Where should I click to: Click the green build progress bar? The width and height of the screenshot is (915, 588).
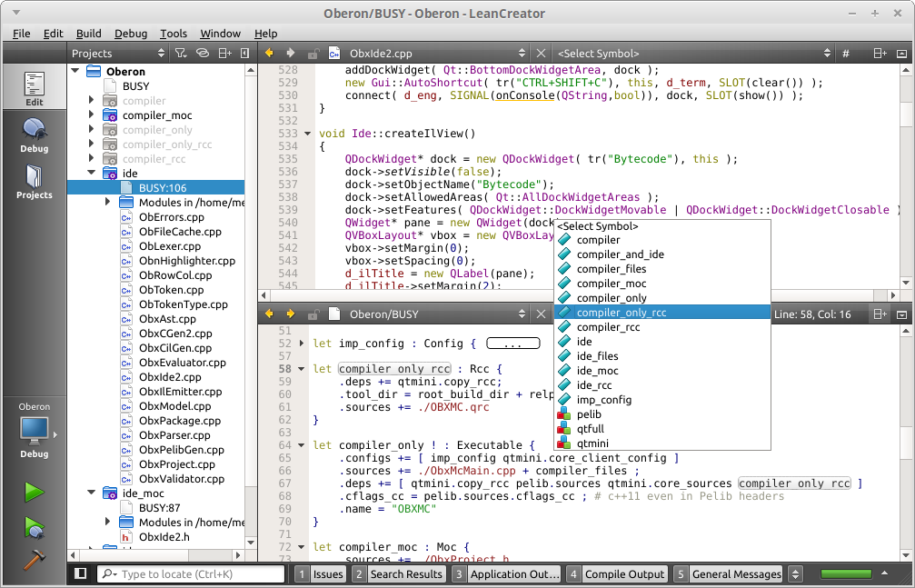pos(845,573)
